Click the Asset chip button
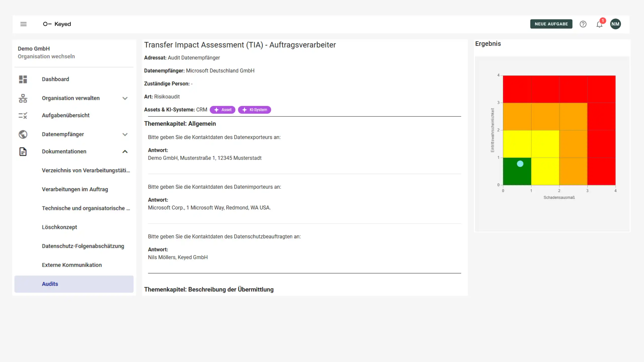This screenshot has height=362, width=644. [x=223, y=110]
